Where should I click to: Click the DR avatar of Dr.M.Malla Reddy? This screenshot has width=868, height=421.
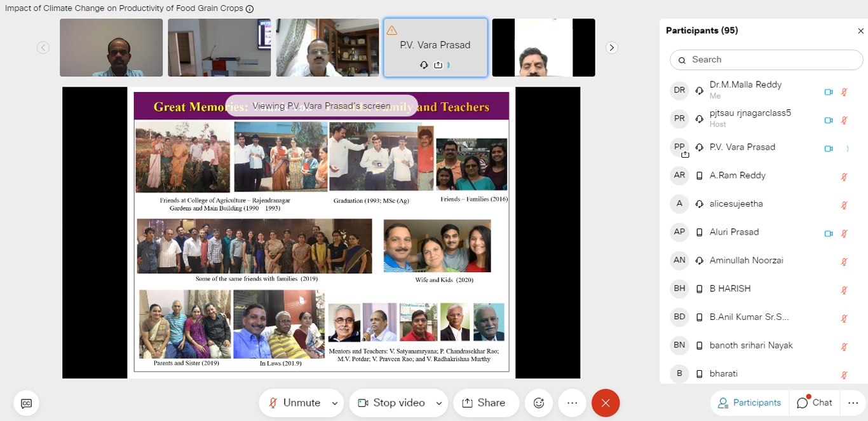679,90
